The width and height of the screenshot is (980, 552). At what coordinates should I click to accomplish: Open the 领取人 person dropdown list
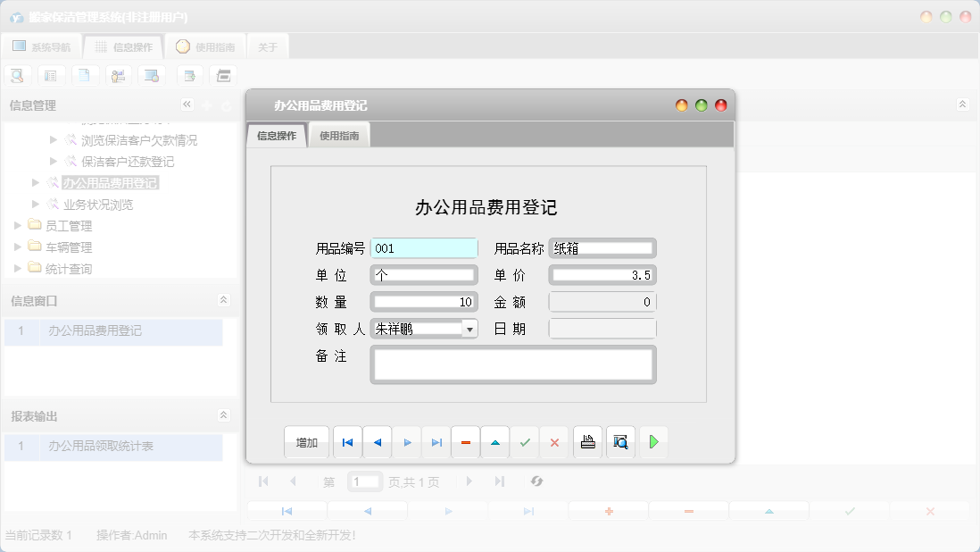tap(470, 328)
